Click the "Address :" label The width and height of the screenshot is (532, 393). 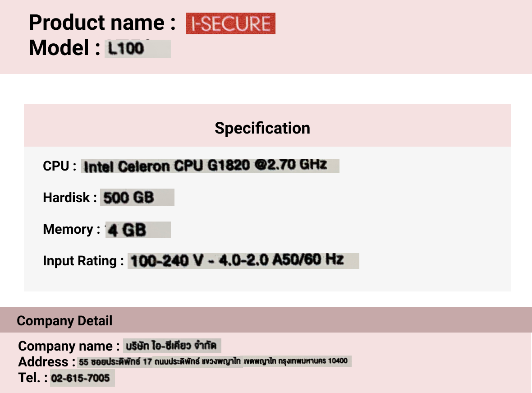43,361
